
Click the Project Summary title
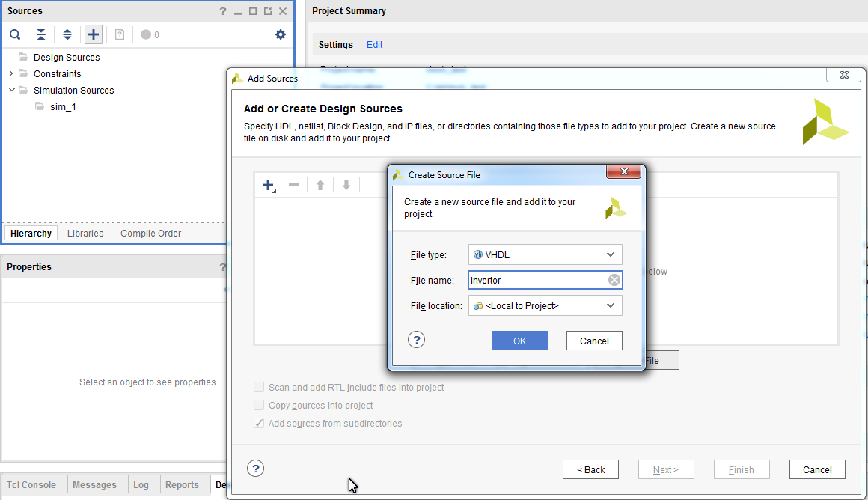point(349,11)
